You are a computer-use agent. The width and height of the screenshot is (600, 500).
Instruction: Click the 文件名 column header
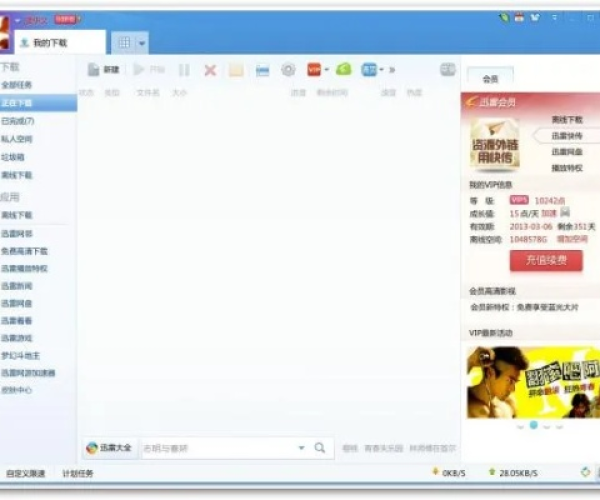pos(148,93)
